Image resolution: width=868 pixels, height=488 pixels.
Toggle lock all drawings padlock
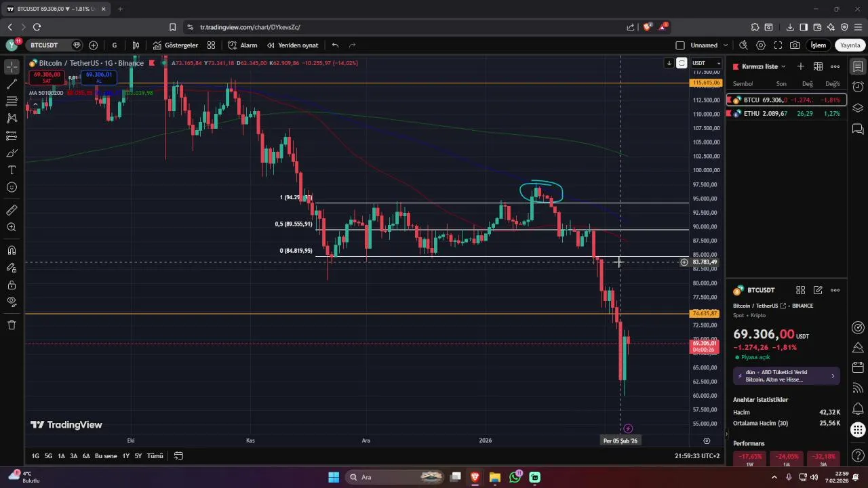[12, 285]
